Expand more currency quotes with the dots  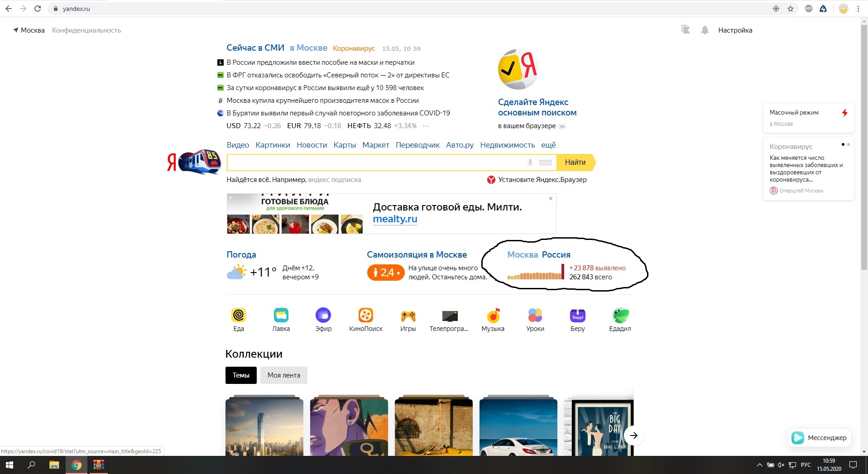[426, 126]
